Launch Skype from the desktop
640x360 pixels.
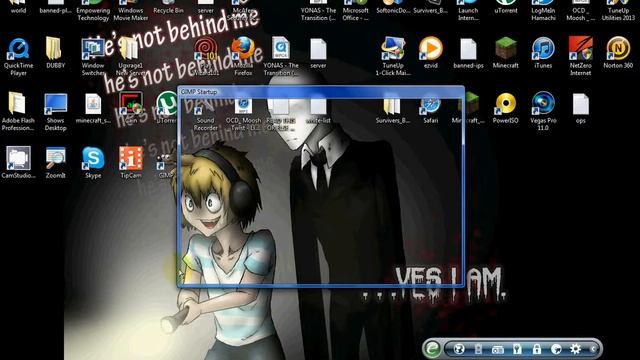pyautogui.click(x=93, y=158)
